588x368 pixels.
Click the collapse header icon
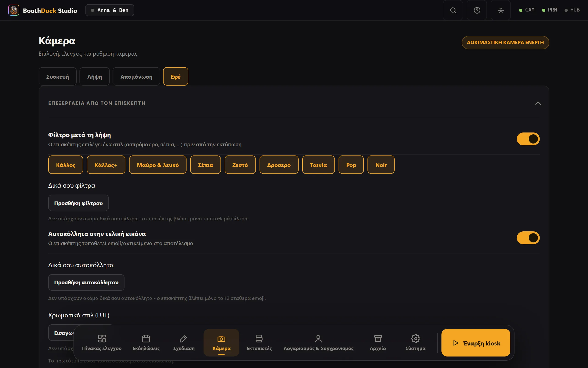point(500,10)
